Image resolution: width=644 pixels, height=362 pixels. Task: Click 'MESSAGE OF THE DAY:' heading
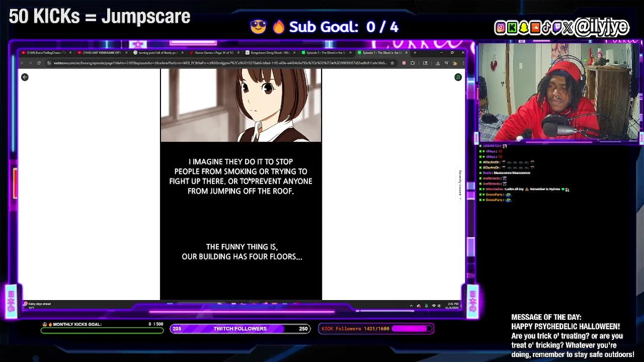click(x=546, y=317)
